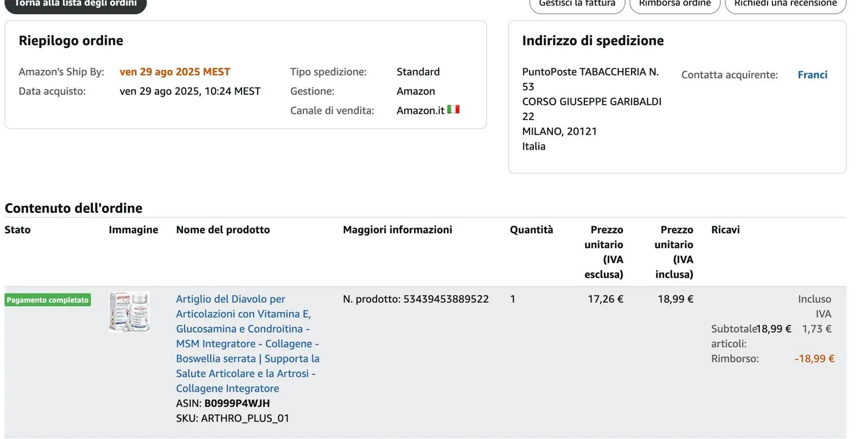The height and width of the screenshot is (439, 868).
Task: Click the orange ship-by date ven 29 ago 2025
Action: [175, 72]
